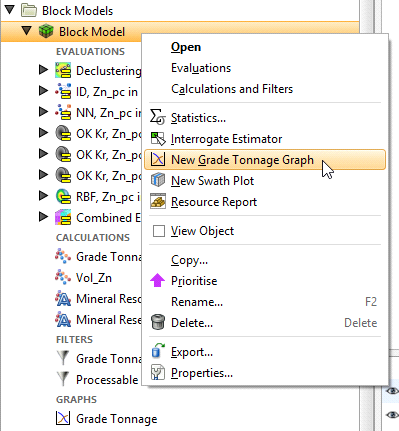Click the Block Models folder icon
399x431 pixels.
tap(29, 11)
